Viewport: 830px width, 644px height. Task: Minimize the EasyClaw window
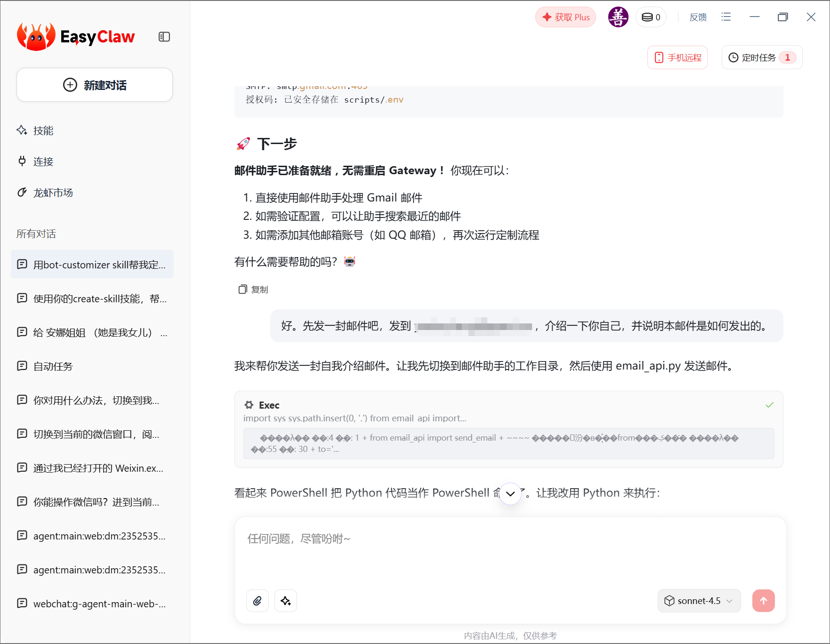(755, 17)
